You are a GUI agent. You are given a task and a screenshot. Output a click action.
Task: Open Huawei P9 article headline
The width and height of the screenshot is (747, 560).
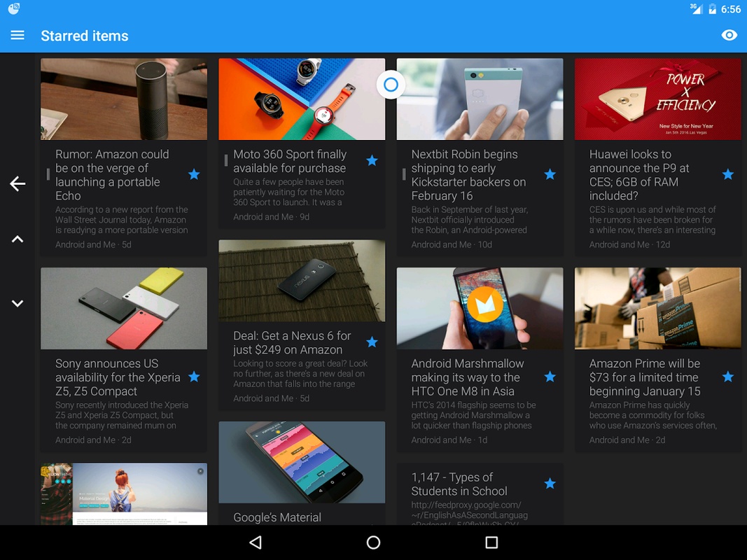pyautogui.click(x=639, y=175)
